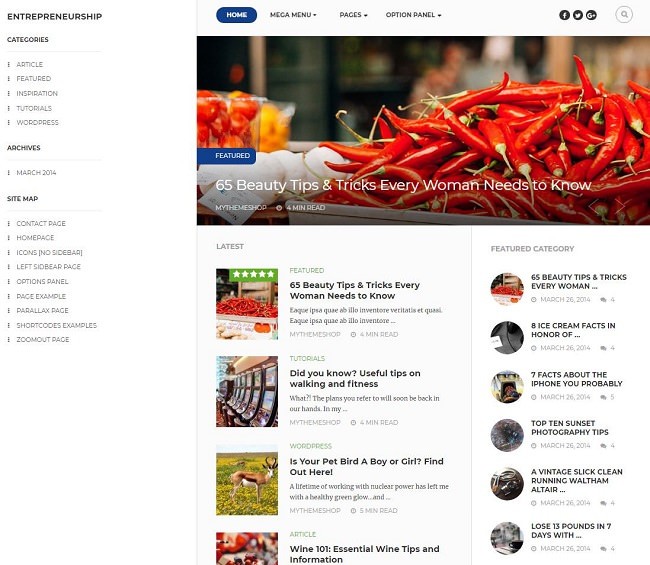Click green Featured label above first post
The height and width of the screenshot is (565, 650).
(x=307, y=271)
